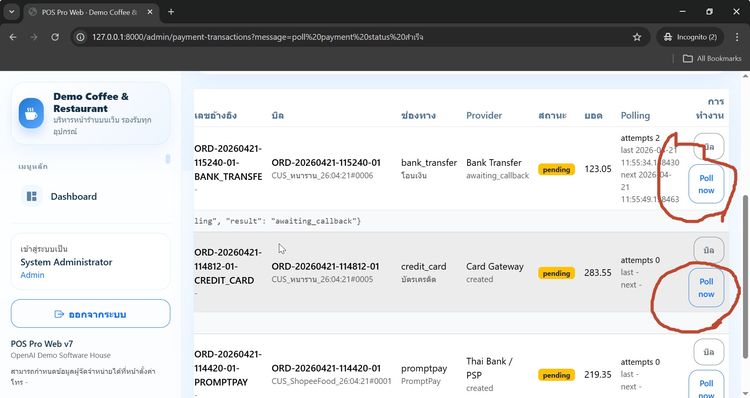
Task: Click the Thai Bank / PSP provider cell
Action: point(489,368)
